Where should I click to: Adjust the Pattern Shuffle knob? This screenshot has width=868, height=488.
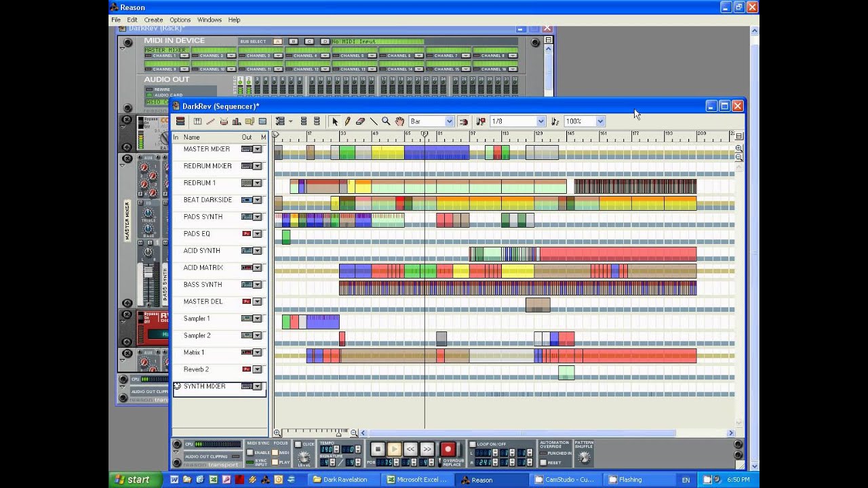[x=583, y=457]
